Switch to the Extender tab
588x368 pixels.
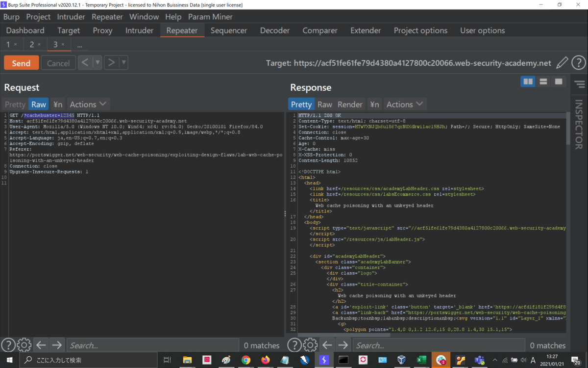[366, 30]
